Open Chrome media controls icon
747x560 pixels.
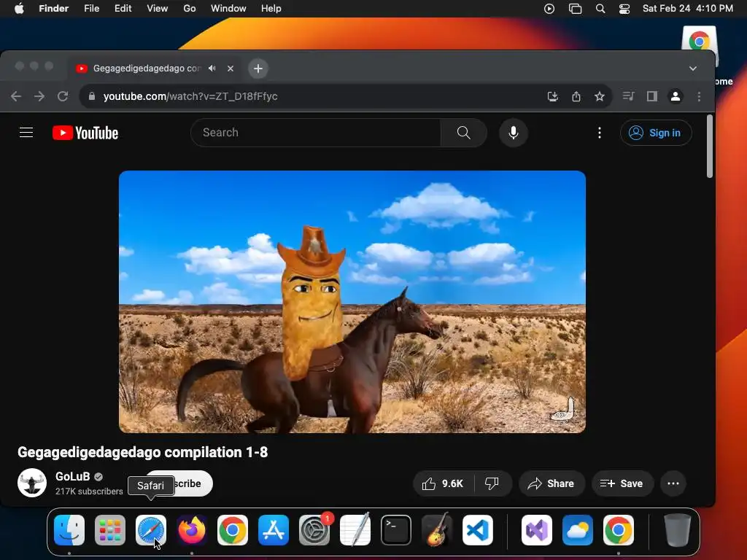click(x=628, y=96)
